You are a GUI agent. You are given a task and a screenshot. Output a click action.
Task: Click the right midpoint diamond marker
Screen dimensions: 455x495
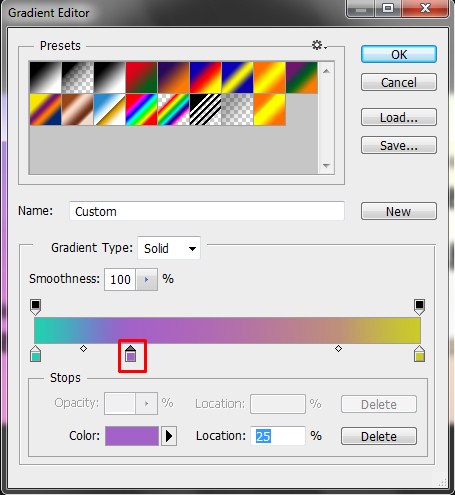(x=338, y=349)
